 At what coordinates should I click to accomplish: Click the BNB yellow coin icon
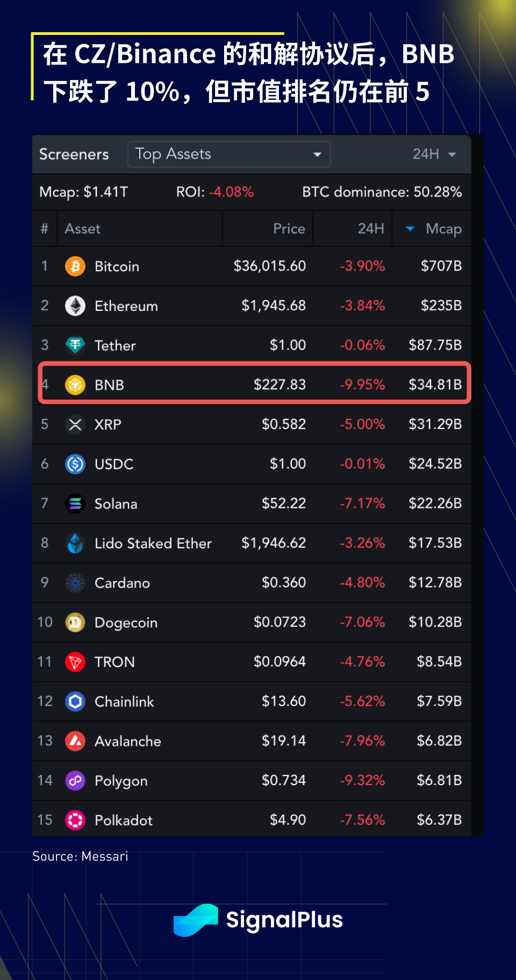click(x=75, y=385)
